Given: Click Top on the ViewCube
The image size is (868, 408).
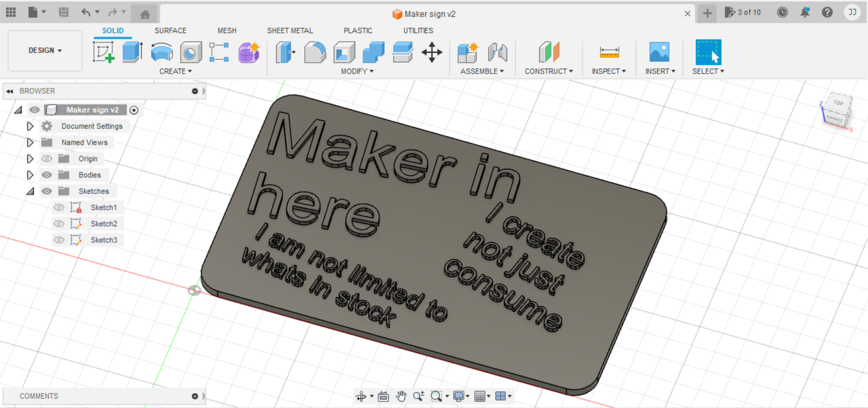Looking at the screenshot, I should click(x=838, y=103).
